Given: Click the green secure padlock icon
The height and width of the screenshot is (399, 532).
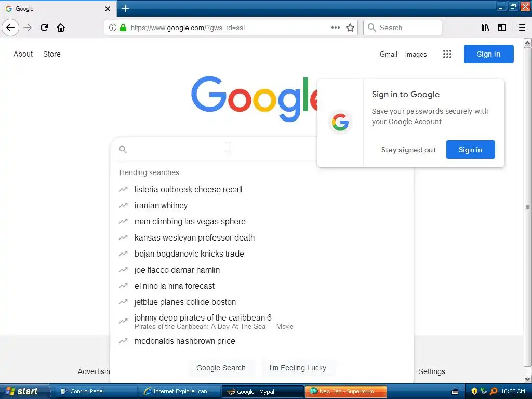Looking at the screenshot, I should [x=123, y=28].
